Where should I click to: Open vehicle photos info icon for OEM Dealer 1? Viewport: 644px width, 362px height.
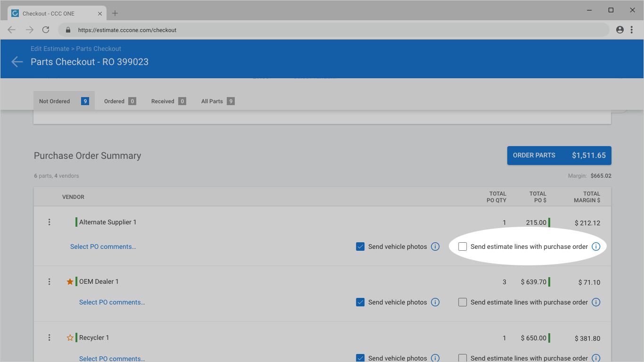click(435, 302)
